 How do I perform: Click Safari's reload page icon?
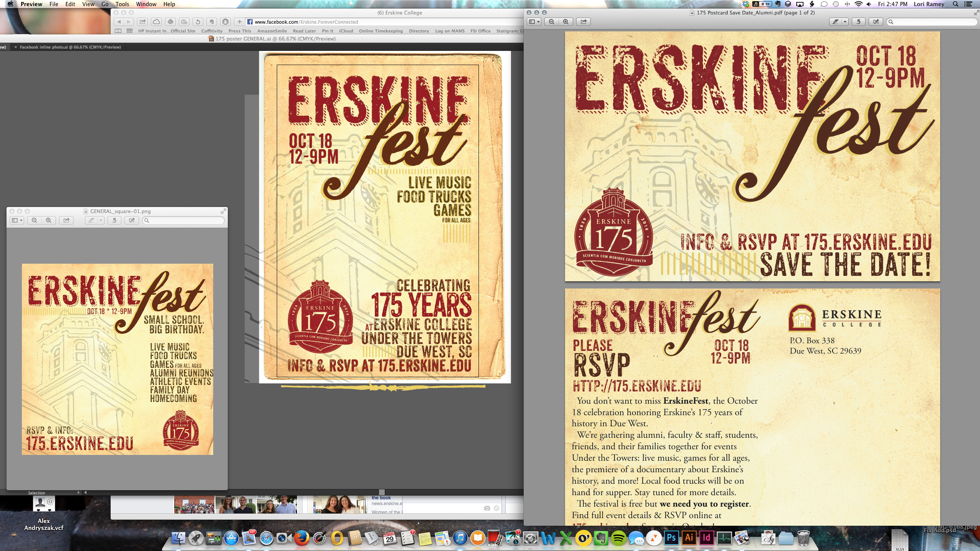click(x=198, y=22)
